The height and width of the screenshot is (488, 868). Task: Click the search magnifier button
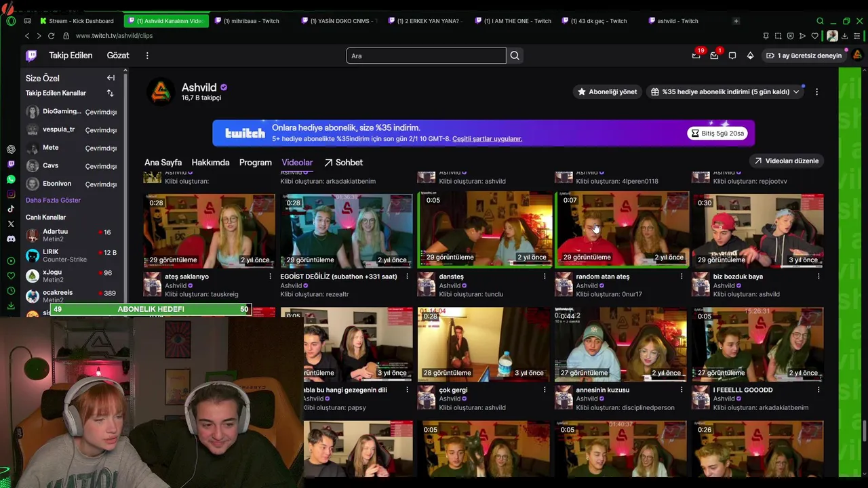pos(515,56)
